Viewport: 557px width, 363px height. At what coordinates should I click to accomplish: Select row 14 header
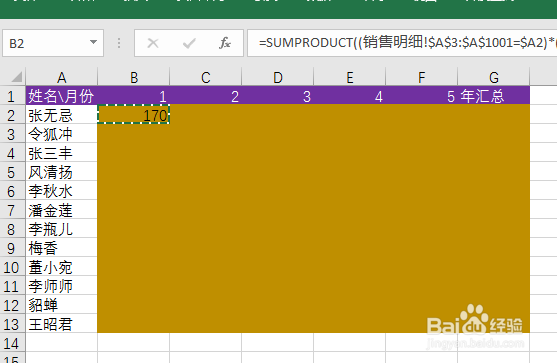tap(13, 343)
